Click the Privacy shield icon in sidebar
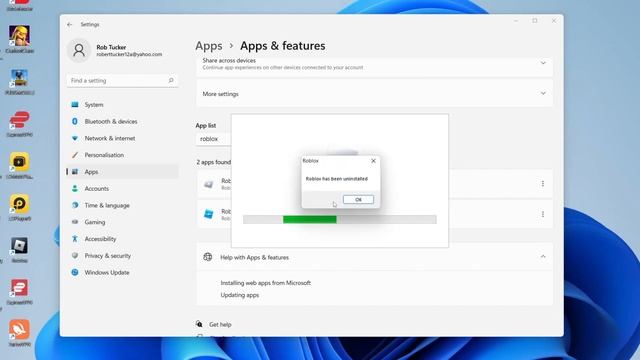The image size is (640, 360). [75, 256]
